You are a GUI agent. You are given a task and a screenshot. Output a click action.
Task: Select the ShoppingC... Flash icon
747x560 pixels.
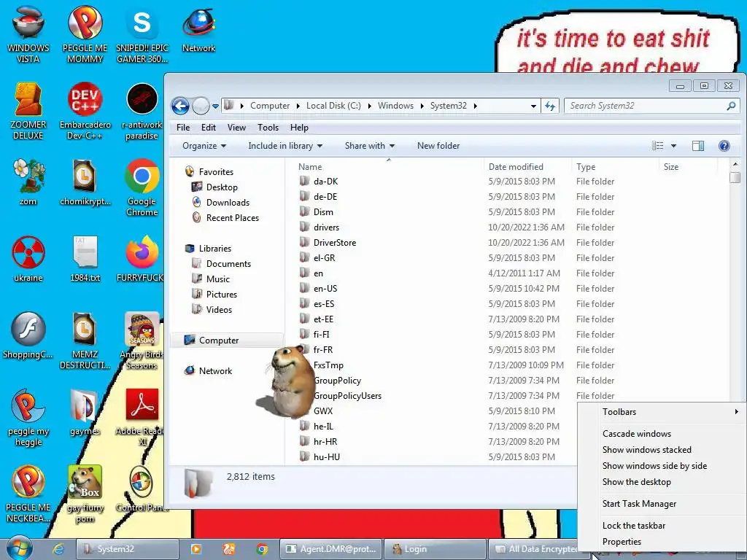click(28, 335)
